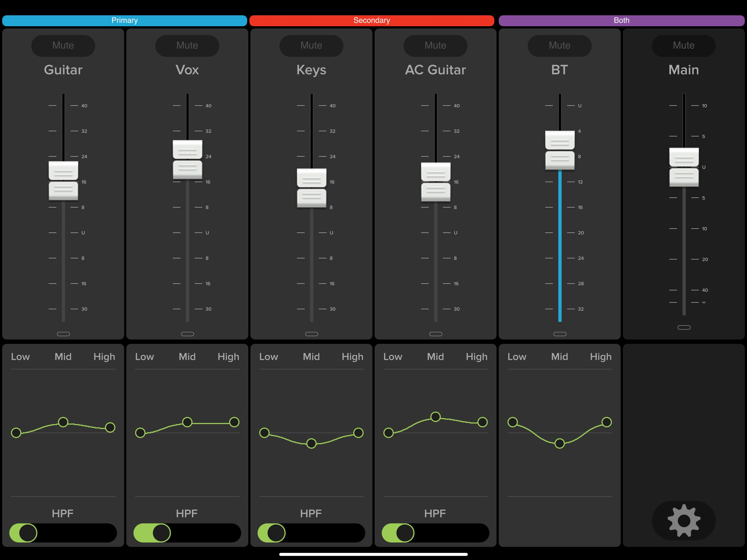Mute the Guitar channel
This screenshot has width=747, height=560.
click(x=63, y=46)
